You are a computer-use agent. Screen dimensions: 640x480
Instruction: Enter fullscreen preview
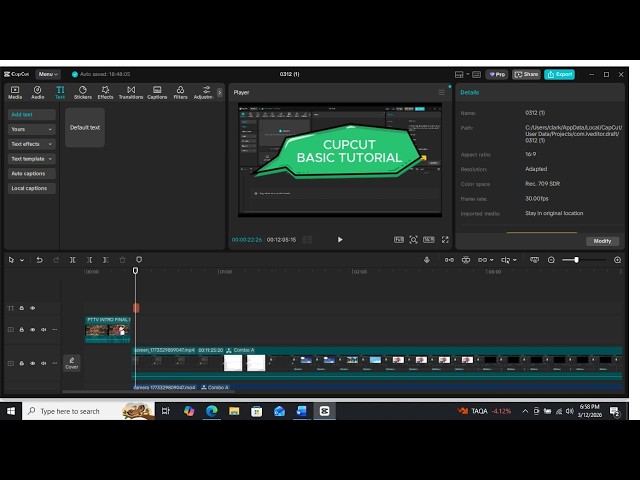[x=445, y=240]
